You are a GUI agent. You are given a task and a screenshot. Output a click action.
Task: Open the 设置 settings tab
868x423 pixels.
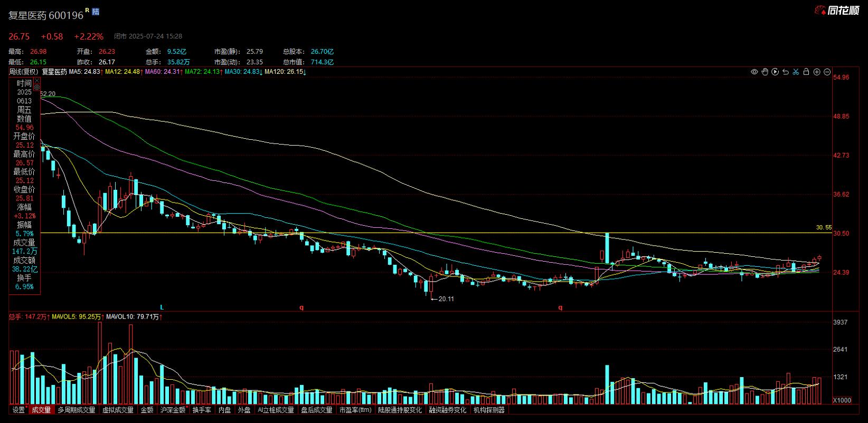tap(18, 410)
